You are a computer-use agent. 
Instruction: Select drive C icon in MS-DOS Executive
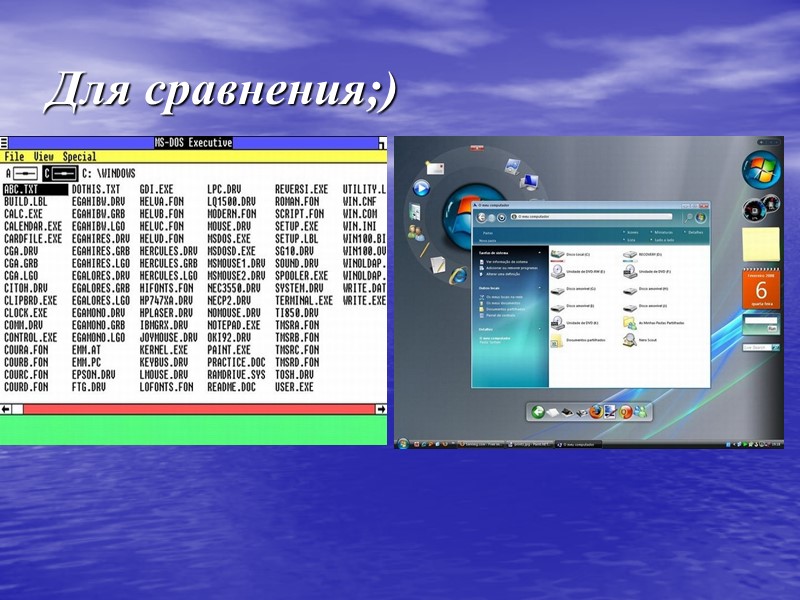60,173
